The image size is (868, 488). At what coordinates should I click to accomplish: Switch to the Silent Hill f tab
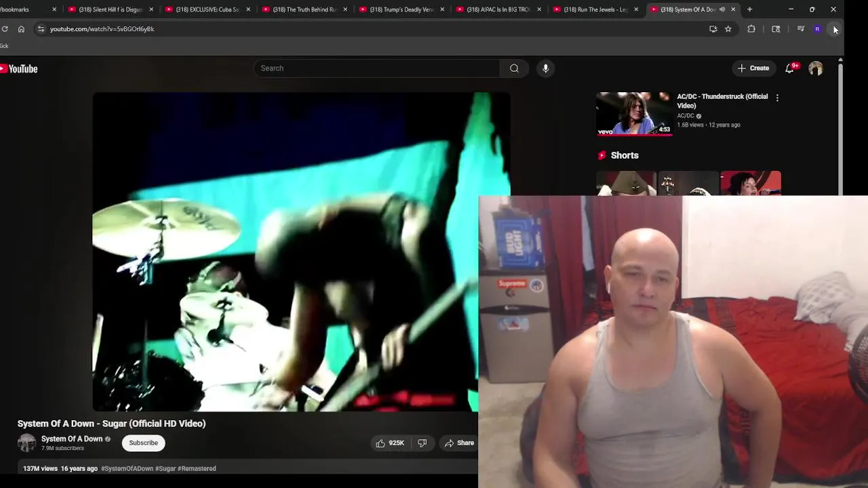[112, 9]
